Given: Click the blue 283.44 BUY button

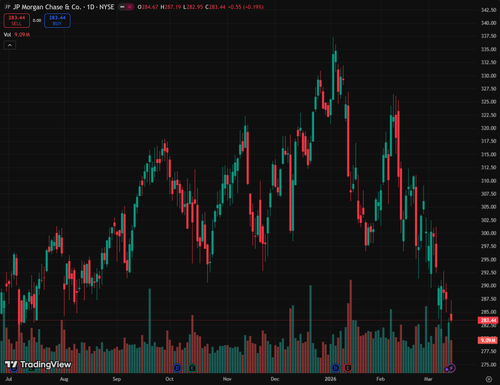Looking at the screenshot, I should point(57,20).
